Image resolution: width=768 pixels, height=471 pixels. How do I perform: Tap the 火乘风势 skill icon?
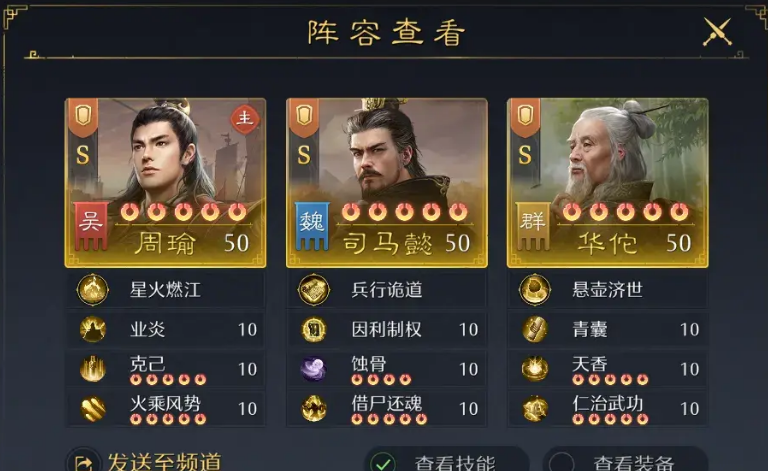coord(93,408)
